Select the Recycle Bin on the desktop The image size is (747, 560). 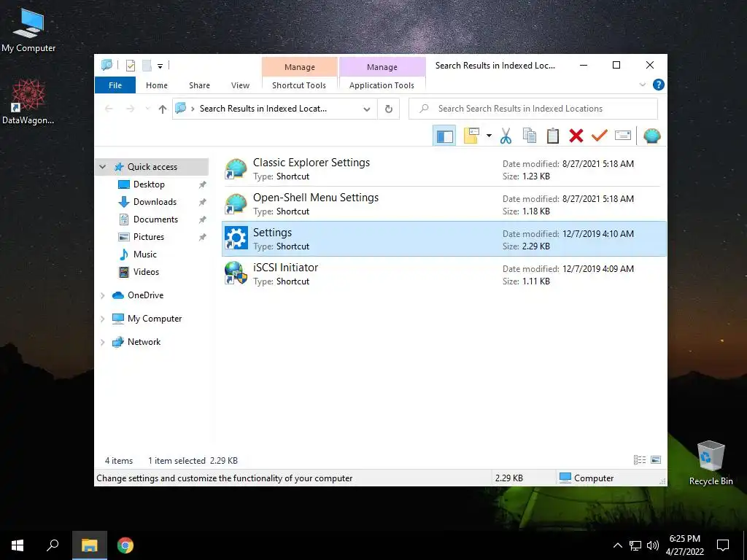pos(711,463)
